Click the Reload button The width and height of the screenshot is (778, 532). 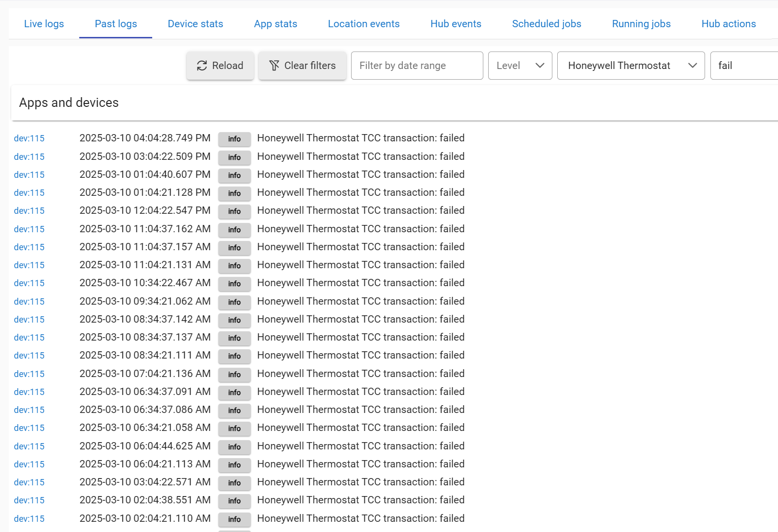pos(220,66)
